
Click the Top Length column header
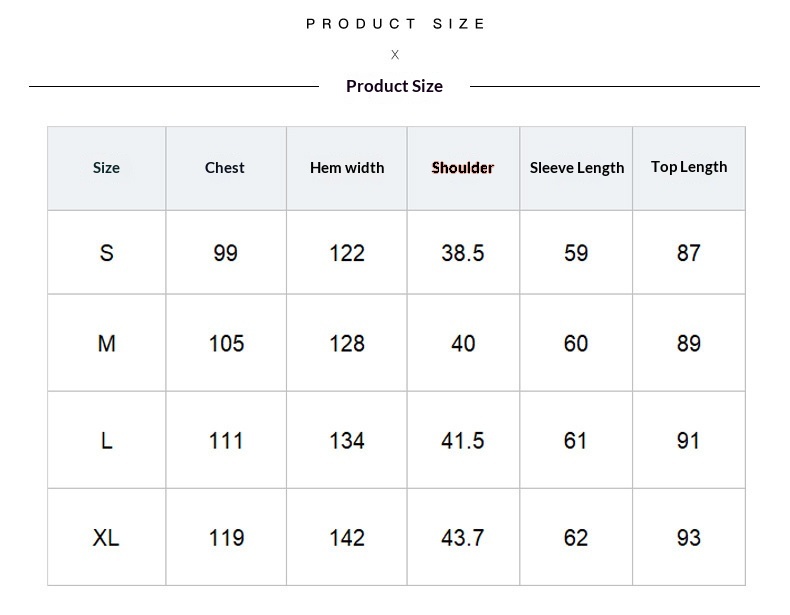(x=689, y=167)
